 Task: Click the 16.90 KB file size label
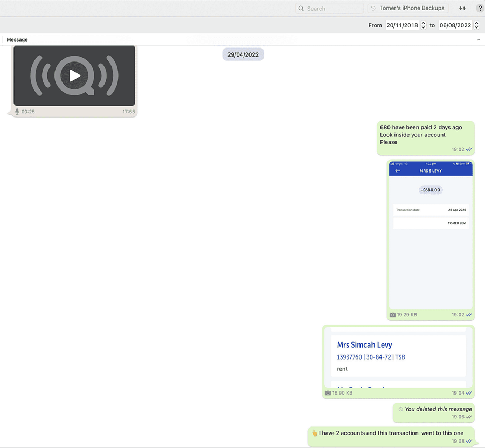click(342, 393)
